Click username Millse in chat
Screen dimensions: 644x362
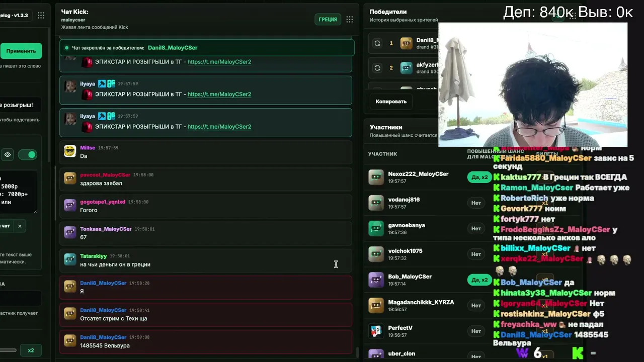coord(88,148)
